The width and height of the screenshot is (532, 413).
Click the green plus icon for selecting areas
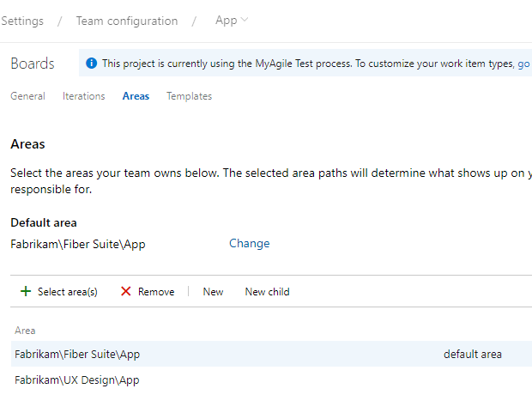point(26,292)
